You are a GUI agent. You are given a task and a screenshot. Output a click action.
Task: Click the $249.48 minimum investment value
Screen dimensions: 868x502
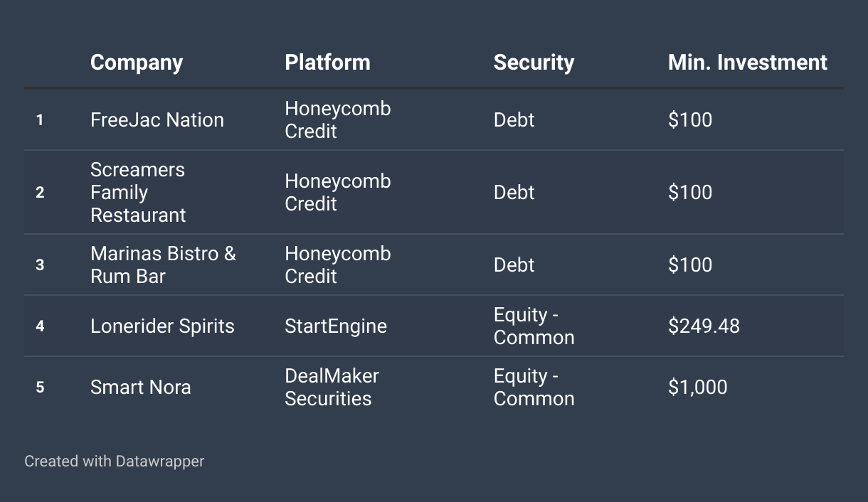coord(704,326)
